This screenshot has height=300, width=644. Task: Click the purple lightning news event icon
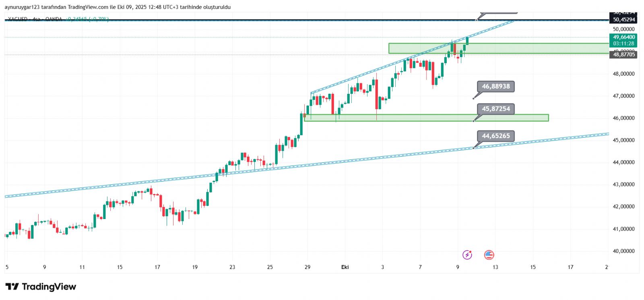click(x=467, y=254)
